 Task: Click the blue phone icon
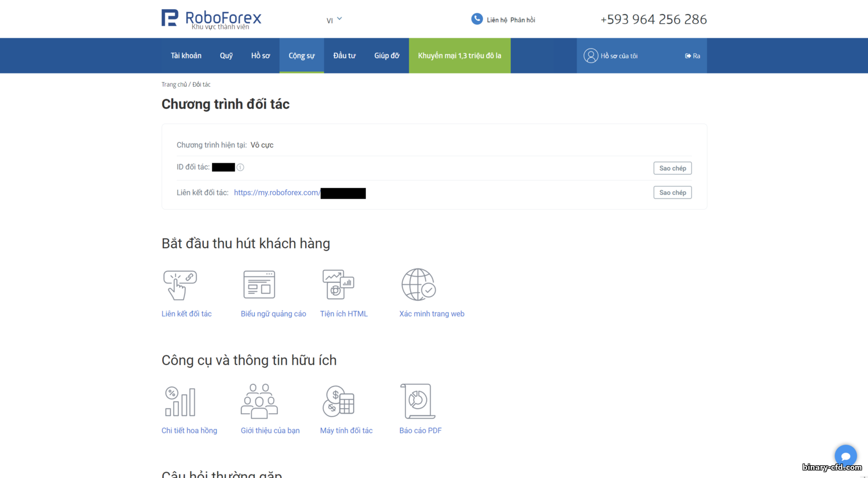click(x=477, y=19)
